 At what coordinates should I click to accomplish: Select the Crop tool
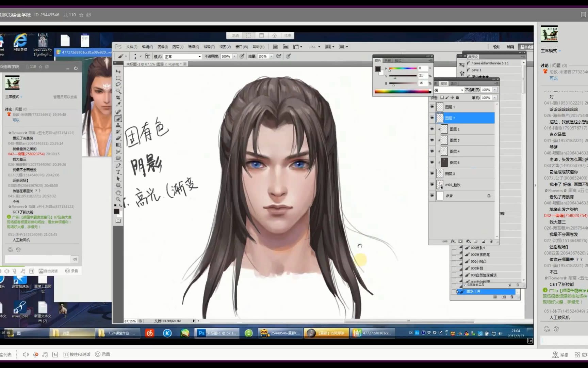coord(118,98)
